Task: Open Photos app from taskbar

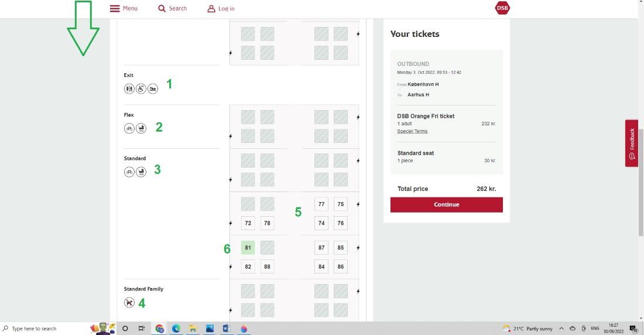Action: (210, 329)
